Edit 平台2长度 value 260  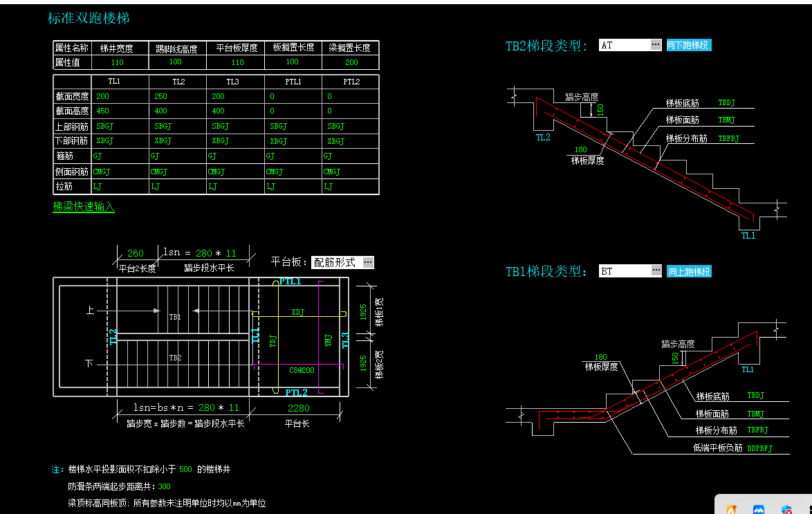click(x=136, y=253)
